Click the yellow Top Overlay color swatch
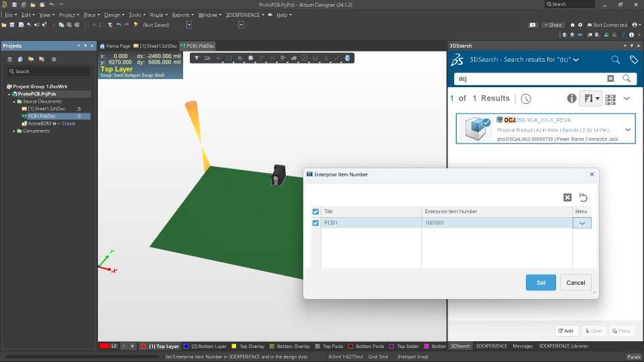The width and height of the screenshot is (644, 362). coord(234,347)
